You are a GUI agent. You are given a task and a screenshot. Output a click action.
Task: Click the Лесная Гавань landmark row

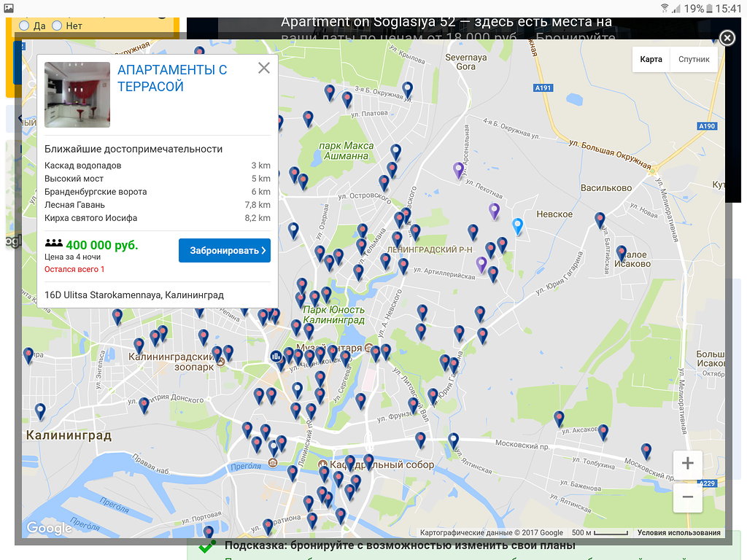[x=158, y=205]
